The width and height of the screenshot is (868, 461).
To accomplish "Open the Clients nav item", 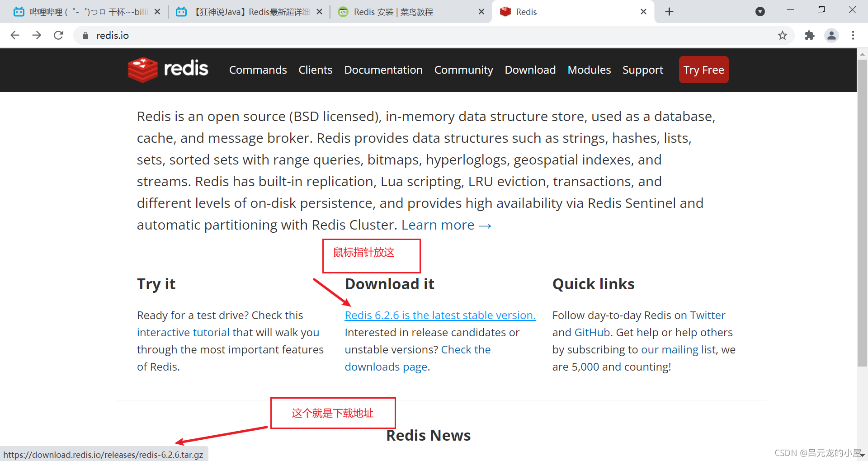I will click(316, 70).
